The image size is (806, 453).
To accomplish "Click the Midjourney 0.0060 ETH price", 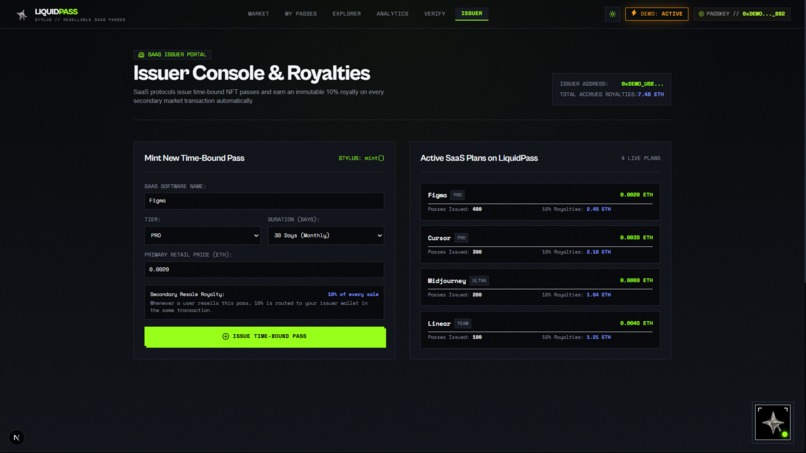I will (636, 280).
